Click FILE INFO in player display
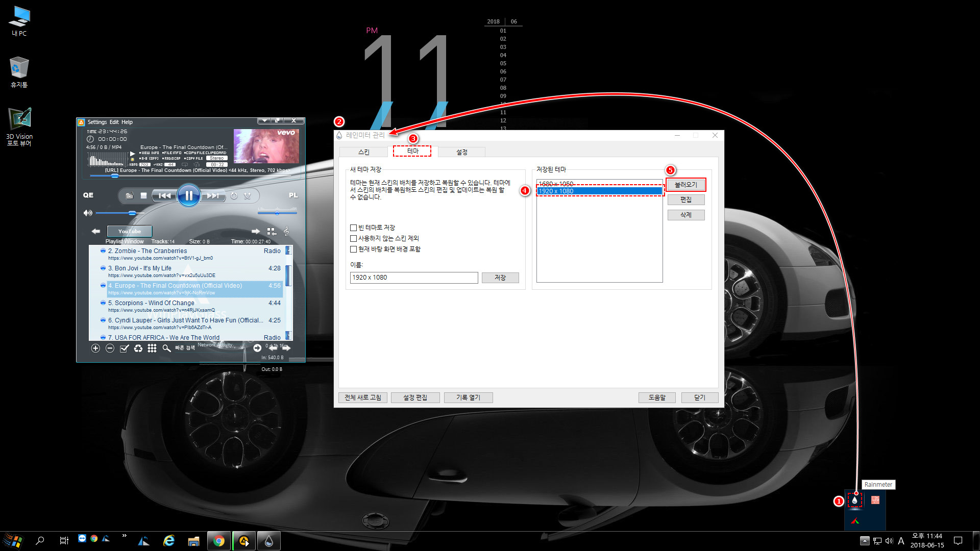Image resolution: width=980 pixels, height=551 pixels. [x=171, y=153]
